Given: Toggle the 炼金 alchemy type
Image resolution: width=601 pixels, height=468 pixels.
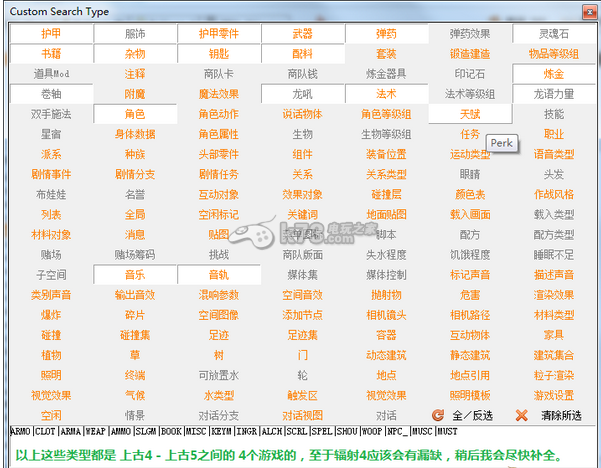Looking at the screenshot, I should [x=553, y=73].
